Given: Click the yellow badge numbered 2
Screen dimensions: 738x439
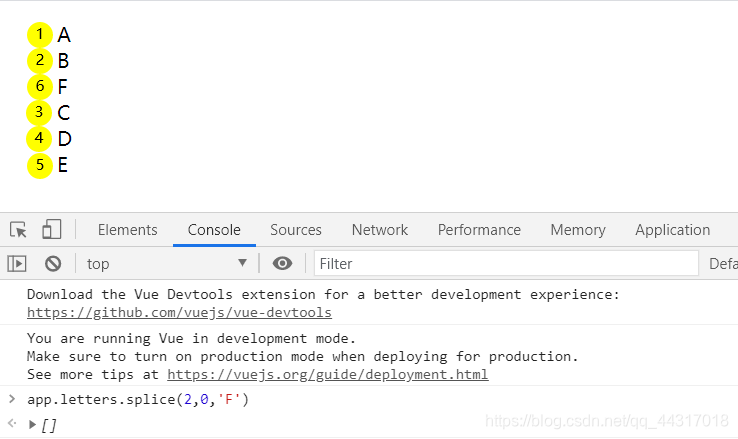Looking at the screenshot, I should (x=40, y=61).
